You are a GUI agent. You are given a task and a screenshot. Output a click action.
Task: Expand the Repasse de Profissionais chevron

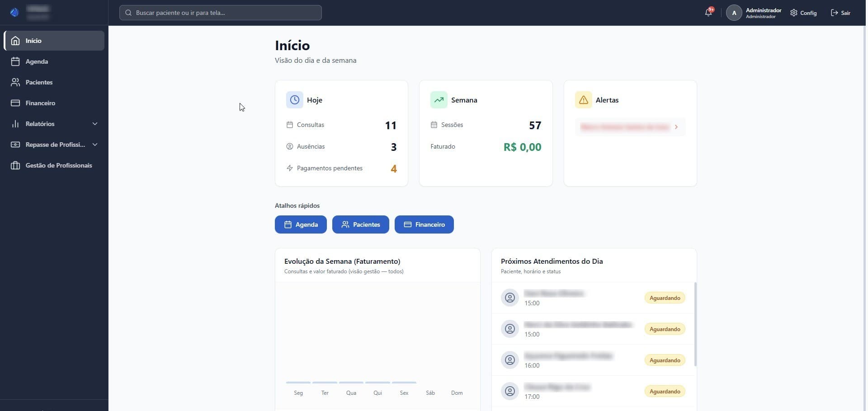tap(95, 145)
